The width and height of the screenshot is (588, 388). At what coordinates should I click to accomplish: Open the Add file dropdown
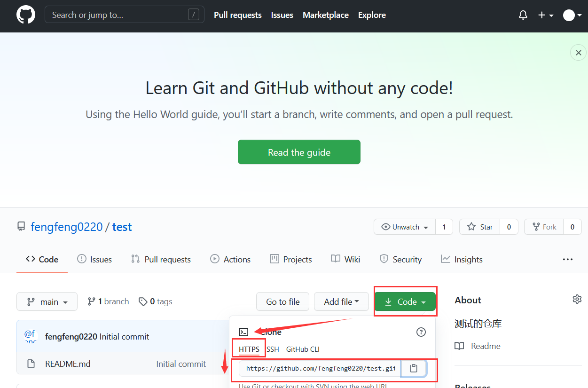tap(342, 301)
